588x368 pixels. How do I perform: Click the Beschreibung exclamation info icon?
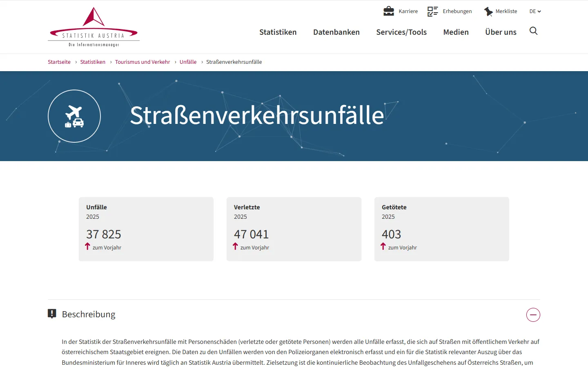click(x=52, y=314)
